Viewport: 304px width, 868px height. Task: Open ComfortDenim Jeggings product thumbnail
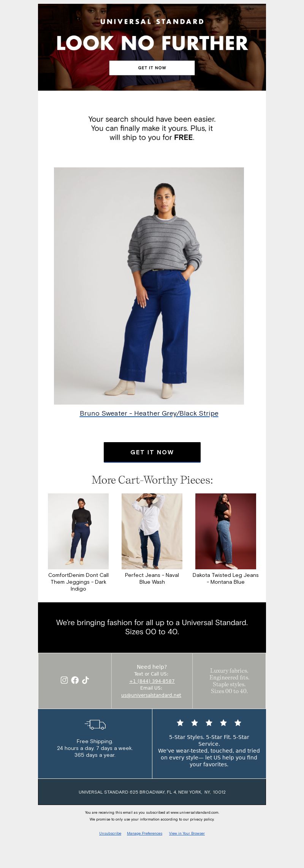[x=78, y=531]
